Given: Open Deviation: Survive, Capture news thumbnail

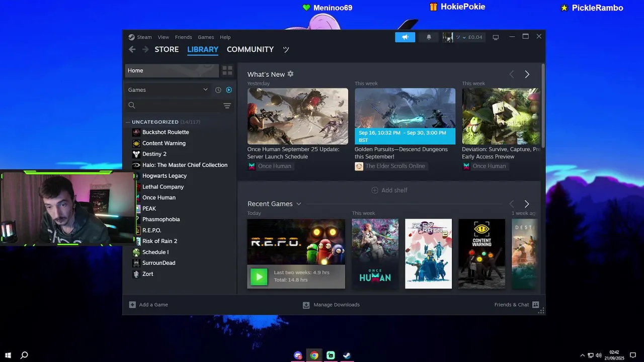Looking at the screenshot, I should point(501,116).
